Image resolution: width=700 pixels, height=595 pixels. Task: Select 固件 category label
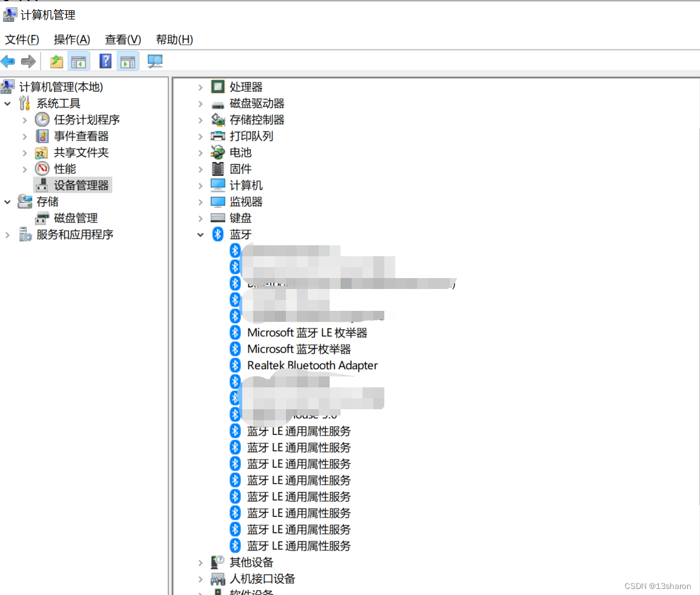coord(240,169)
